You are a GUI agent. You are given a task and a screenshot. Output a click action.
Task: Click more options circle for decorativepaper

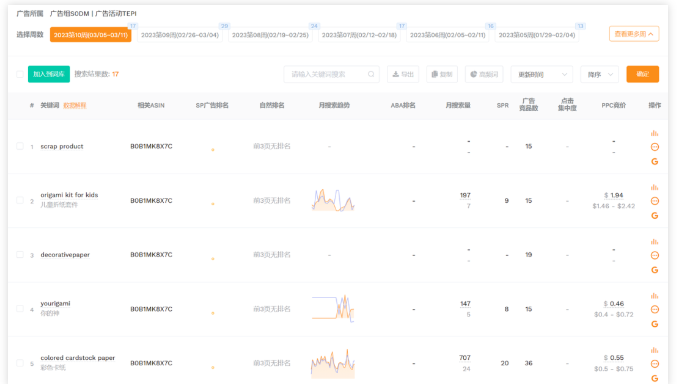click(x=655, y=255)
